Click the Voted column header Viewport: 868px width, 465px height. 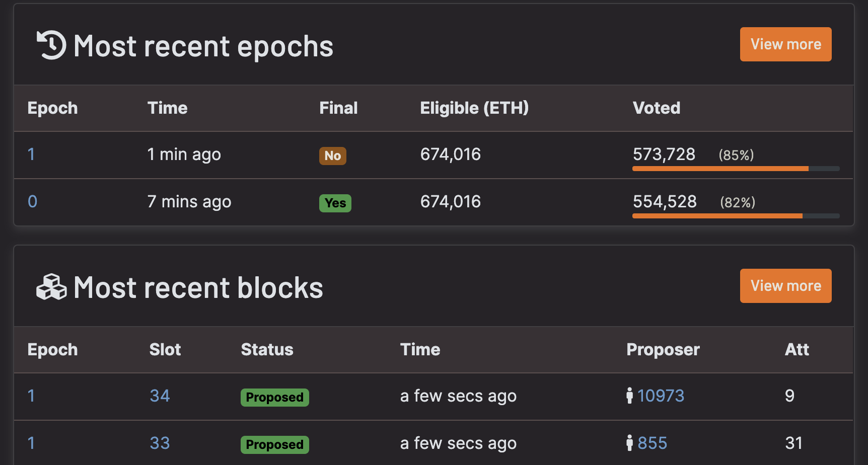point(656,108)
